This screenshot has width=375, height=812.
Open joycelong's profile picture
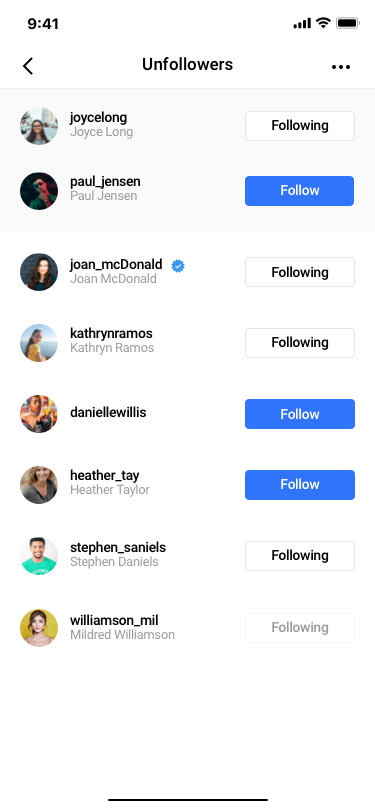(39, 126)
